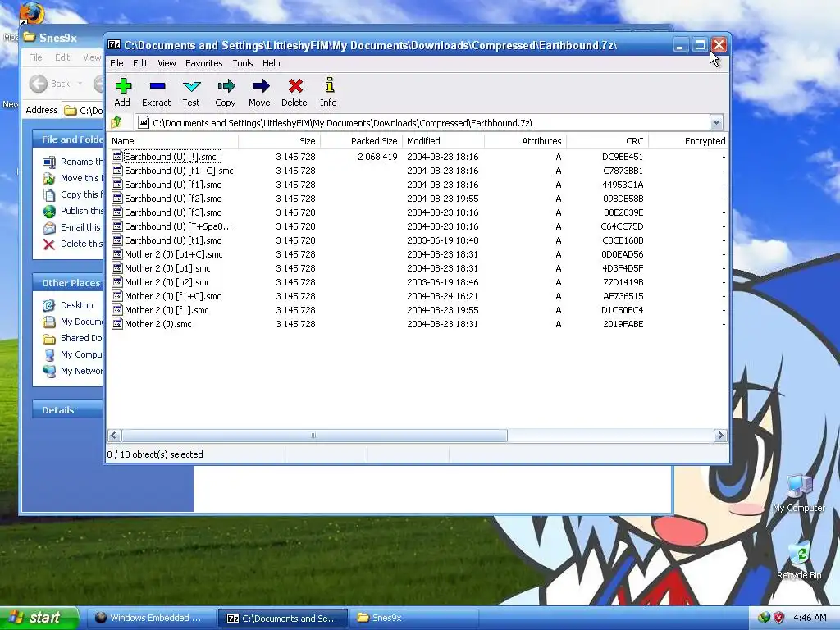Open the Windows Start button
The image size is (840, 630).
click(39, 618)
